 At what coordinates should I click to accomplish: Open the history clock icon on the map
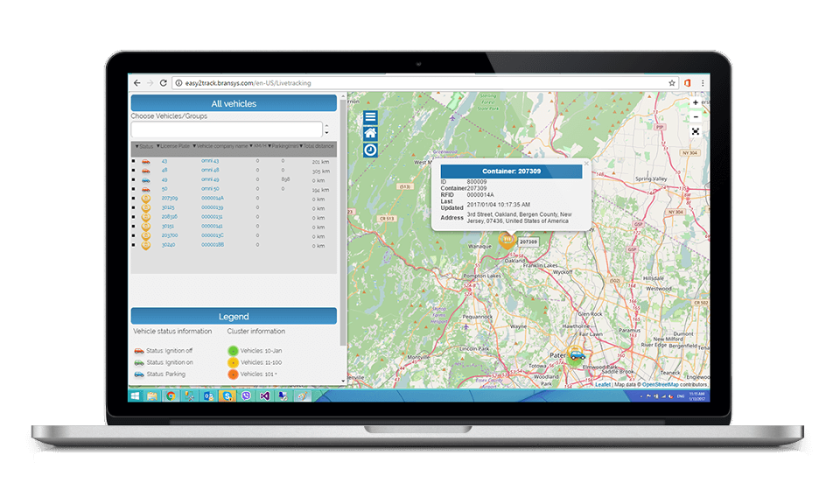coord(370,149)
